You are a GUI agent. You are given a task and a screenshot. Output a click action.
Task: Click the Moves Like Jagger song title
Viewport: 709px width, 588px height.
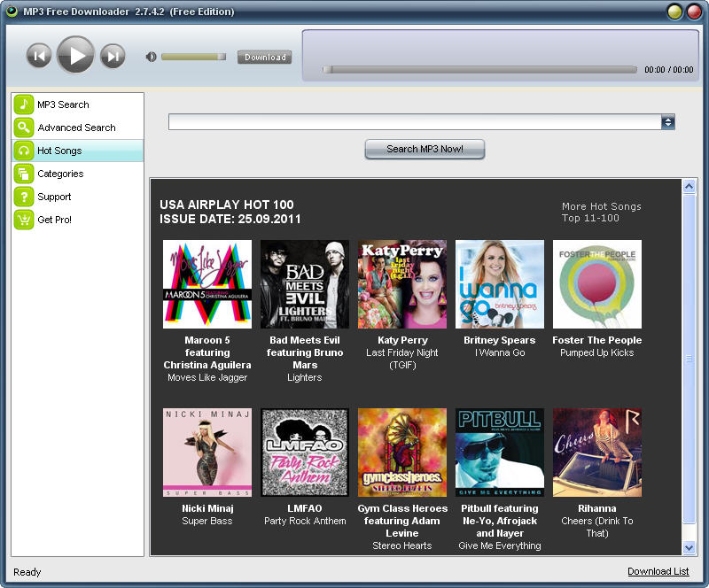tap(207, 377)
